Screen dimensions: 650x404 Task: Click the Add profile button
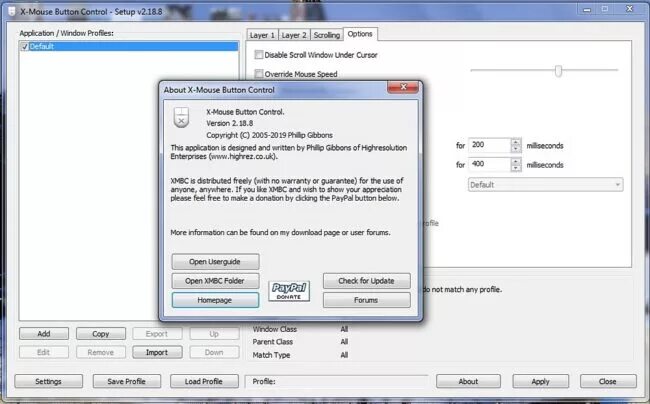(44, 334)
